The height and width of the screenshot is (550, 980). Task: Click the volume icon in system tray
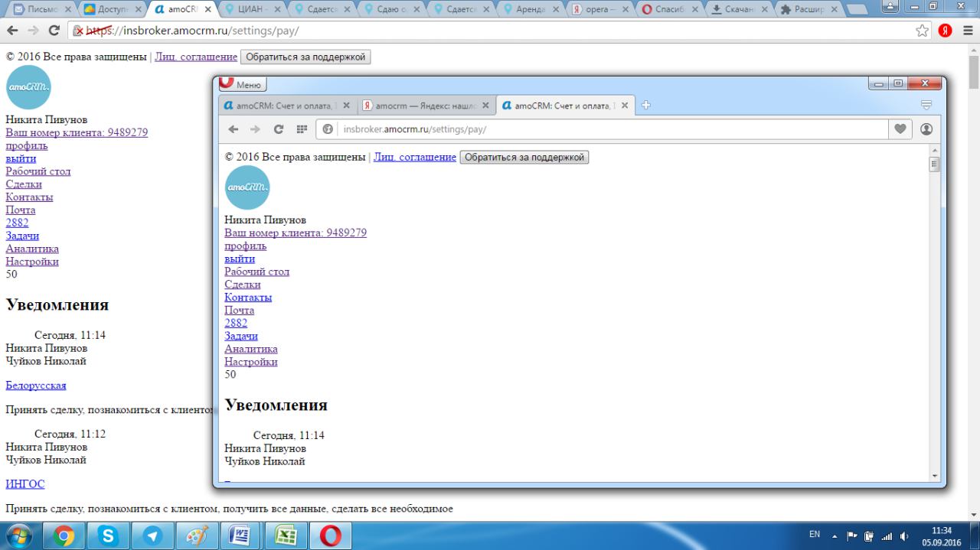906,535
